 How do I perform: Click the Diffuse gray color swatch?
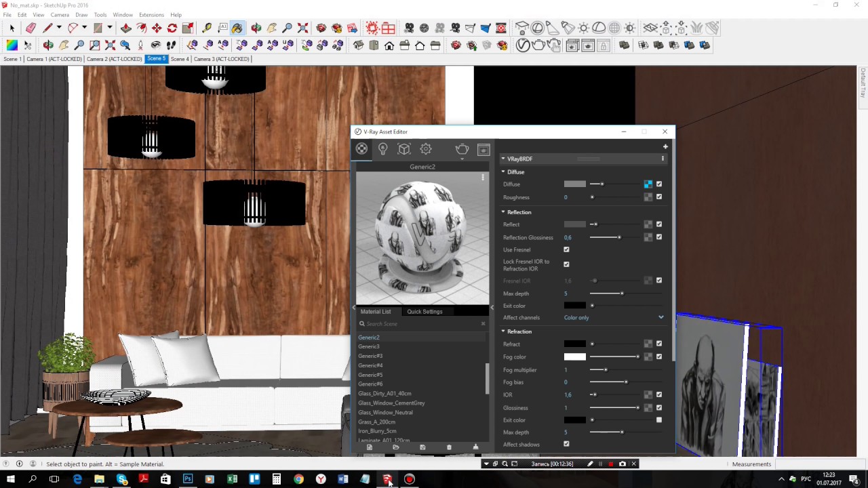tap(574, 184)
